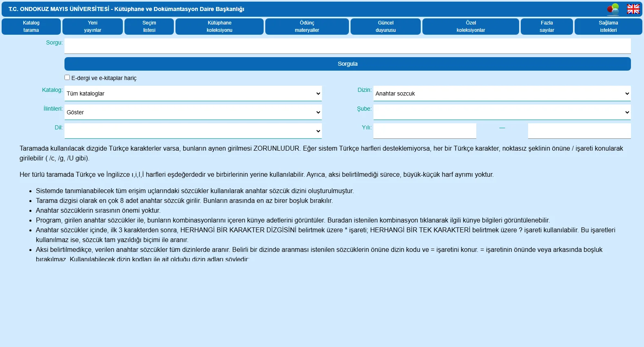
Task: Open the Katalog tarama tab
Action: point(31,27)
